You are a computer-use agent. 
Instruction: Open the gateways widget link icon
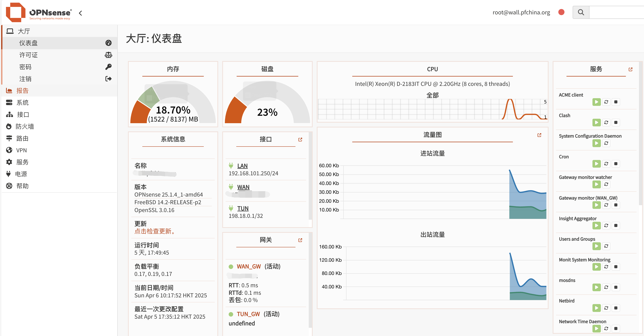[300, 240]
